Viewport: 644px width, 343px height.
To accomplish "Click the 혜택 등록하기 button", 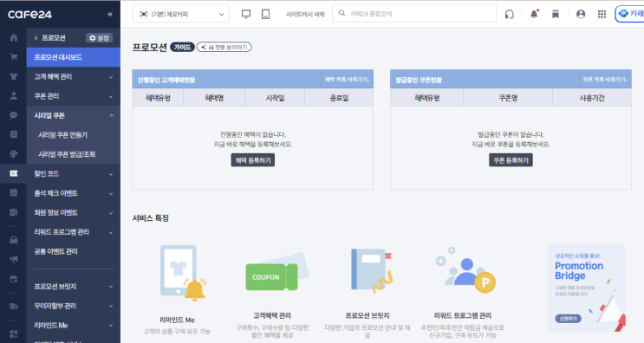I will 252,160.
